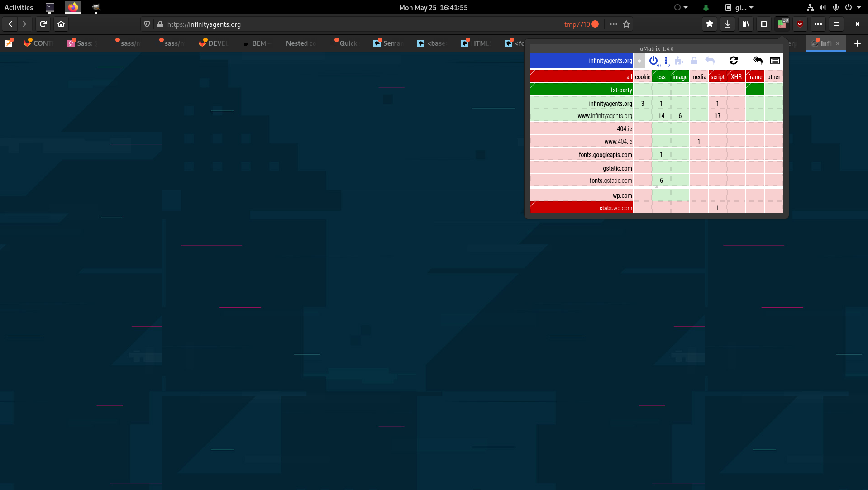Viewport: 868px width, 490px height.
Task: Click the fonts.gstatic.com row label
Action: pos(582,181)
